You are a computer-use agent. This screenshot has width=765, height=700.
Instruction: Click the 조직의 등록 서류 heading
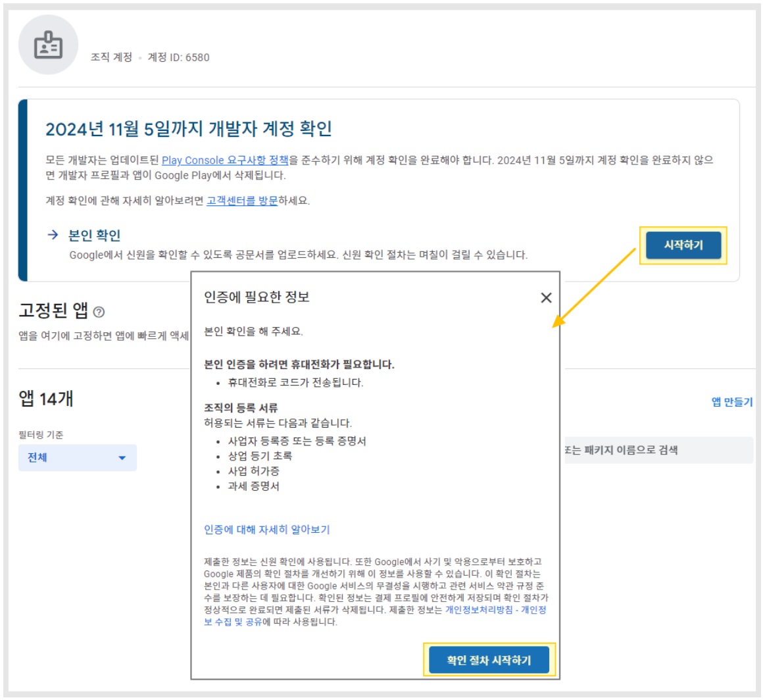(241, 408)
